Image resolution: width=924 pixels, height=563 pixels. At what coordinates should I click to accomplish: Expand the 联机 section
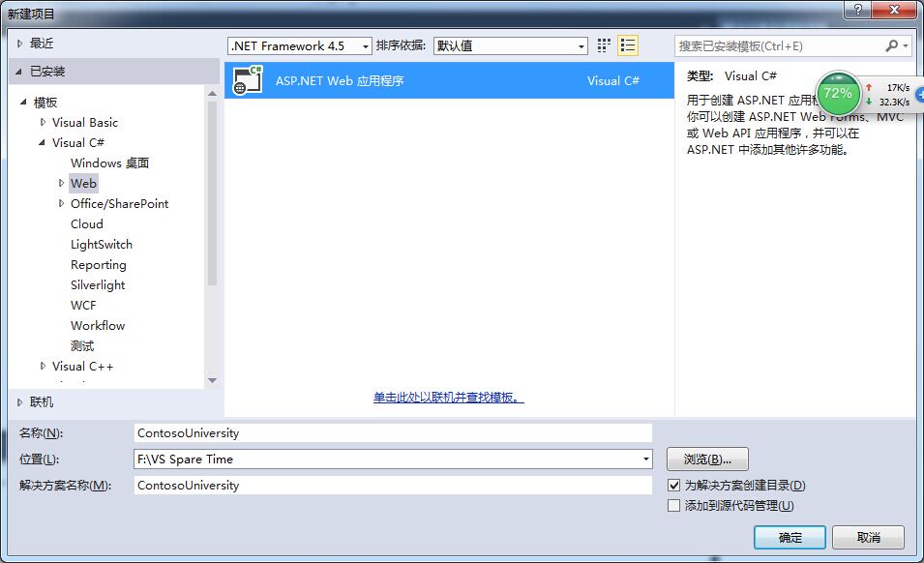20,402
